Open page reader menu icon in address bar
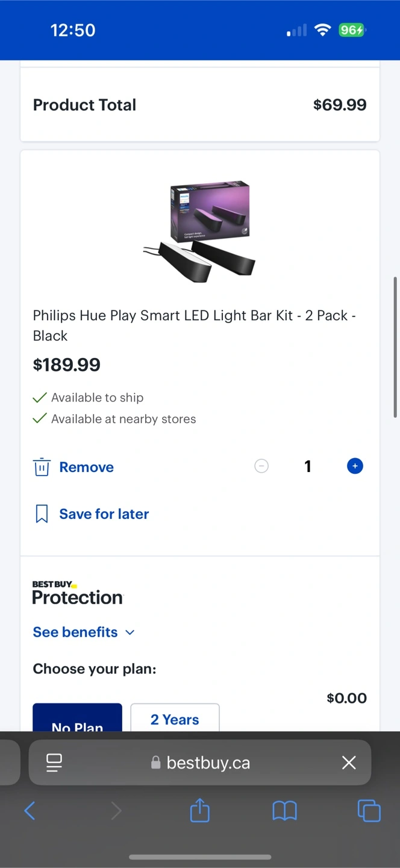400x868 pixels. click(54, 763)
